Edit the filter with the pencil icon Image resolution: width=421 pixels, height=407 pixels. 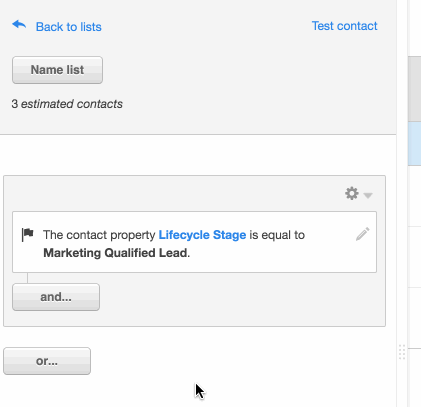pyautogui.click(x=363, y=234)
